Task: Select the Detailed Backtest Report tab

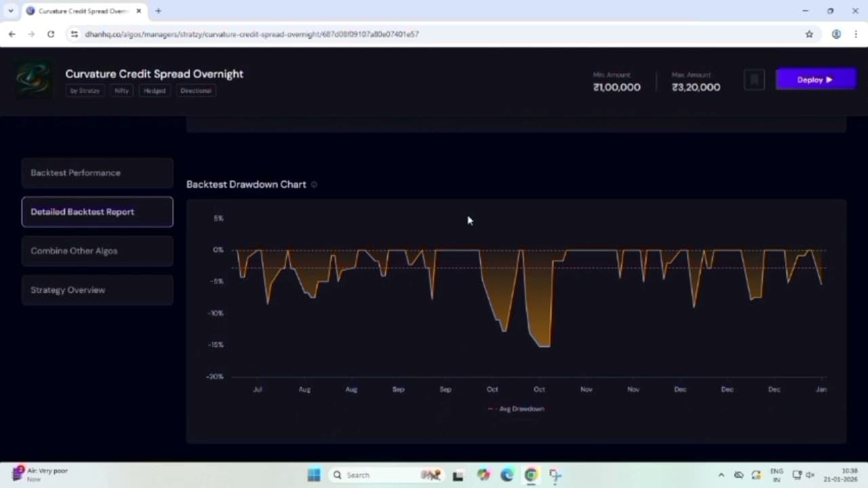Action: coord(98,211)
